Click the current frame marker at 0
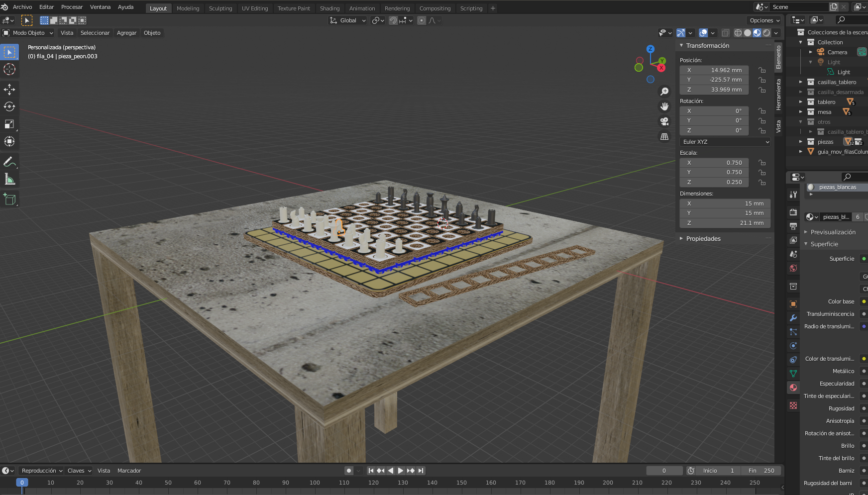 (22, 483)
